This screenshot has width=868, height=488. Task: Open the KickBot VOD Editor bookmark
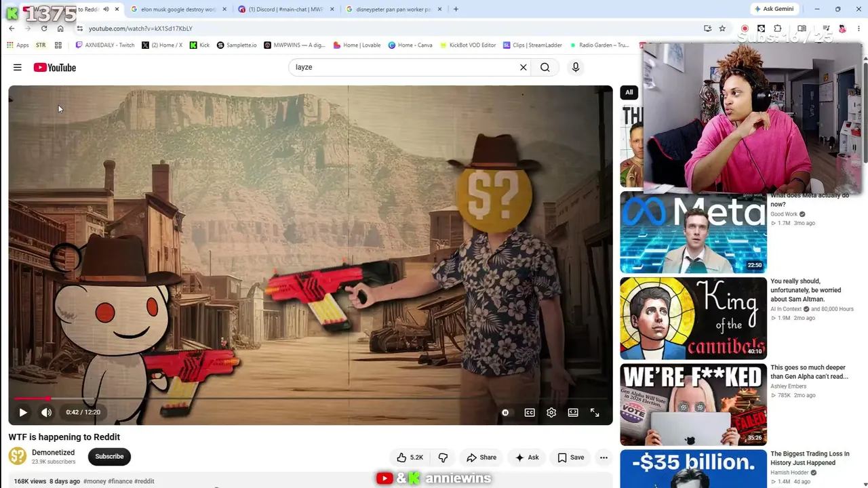(x=468, y=45)
